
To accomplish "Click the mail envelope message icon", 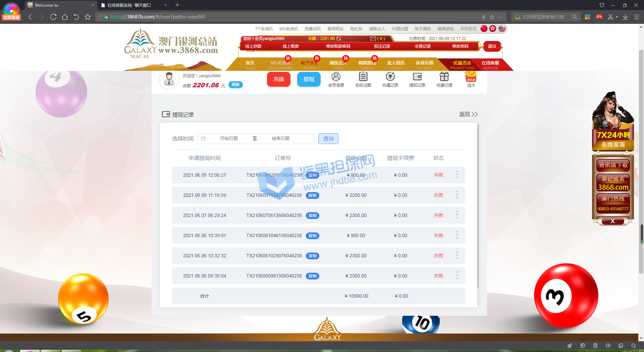I will coord(373,39).
